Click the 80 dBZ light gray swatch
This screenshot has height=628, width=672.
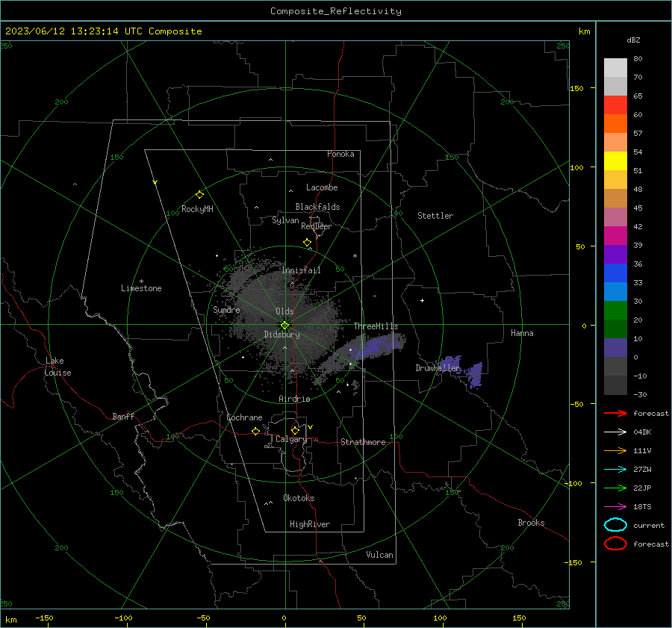pos(615,68)
